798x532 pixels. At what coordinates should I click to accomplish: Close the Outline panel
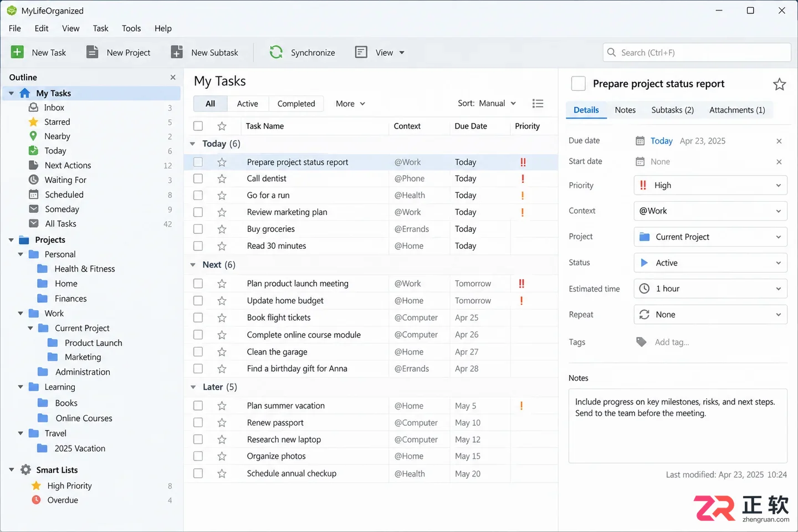[173, 78]
